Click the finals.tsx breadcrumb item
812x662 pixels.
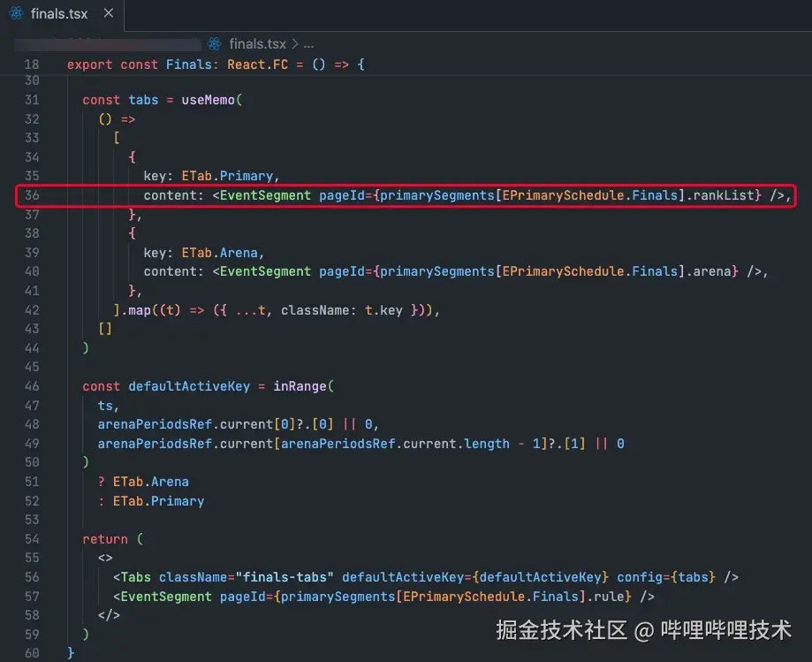257,43
